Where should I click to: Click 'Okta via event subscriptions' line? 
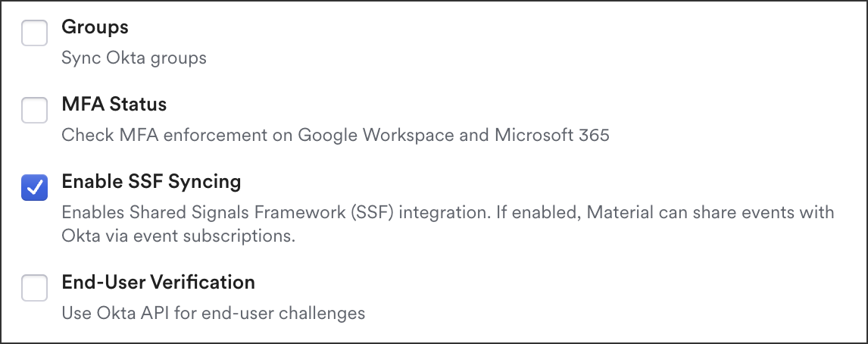click(178, 236)
